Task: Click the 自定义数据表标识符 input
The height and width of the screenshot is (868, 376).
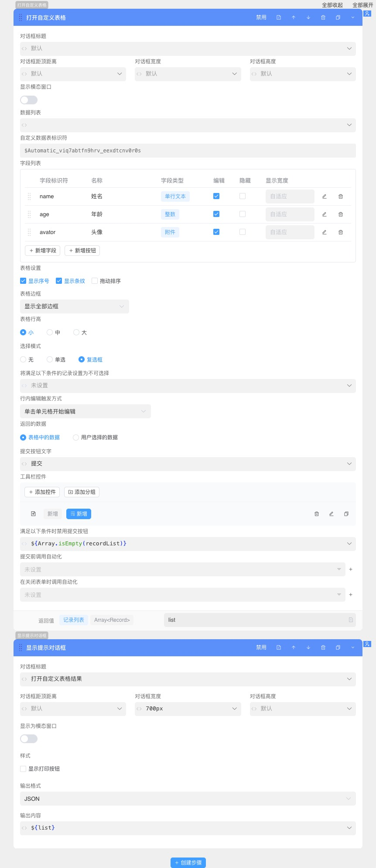Action: (188, 151)
